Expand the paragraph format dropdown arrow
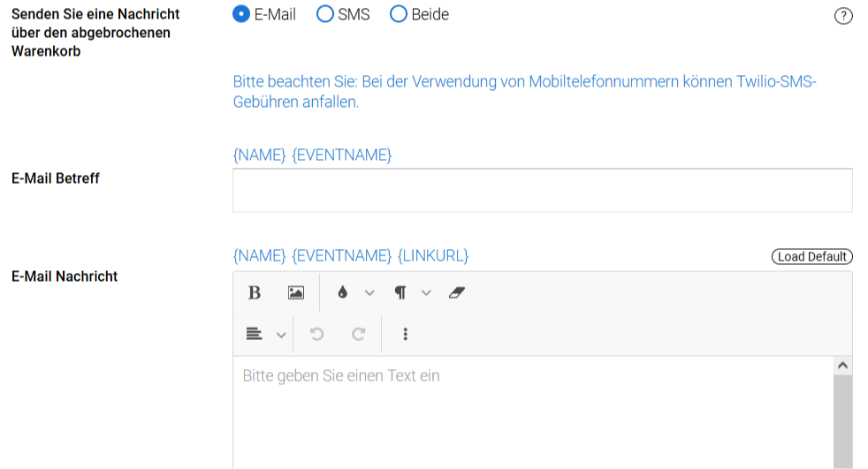868x469 pixels. pyautogui.click(x=426, y=292)
